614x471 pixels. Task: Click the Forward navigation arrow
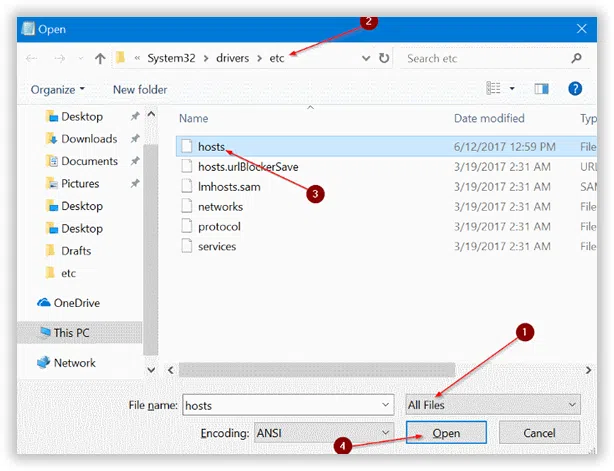point(60,59)
